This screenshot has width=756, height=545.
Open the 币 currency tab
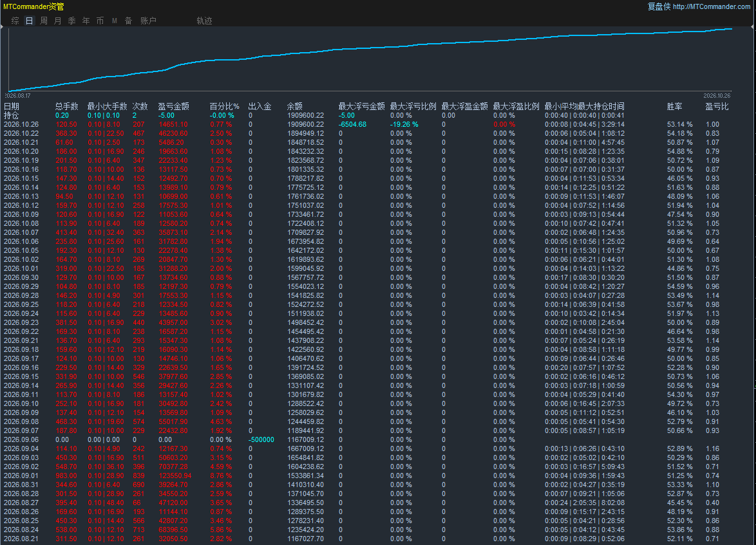[100, 21]
